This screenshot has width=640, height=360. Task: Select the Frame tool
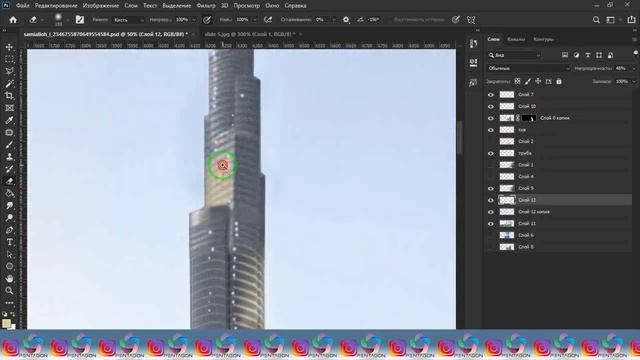[x=9, y=108]
